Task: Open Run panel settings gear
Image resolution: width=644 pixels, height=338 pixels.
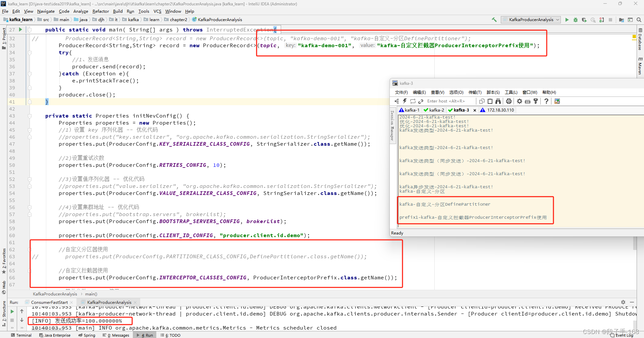Action: click(623, 302)
